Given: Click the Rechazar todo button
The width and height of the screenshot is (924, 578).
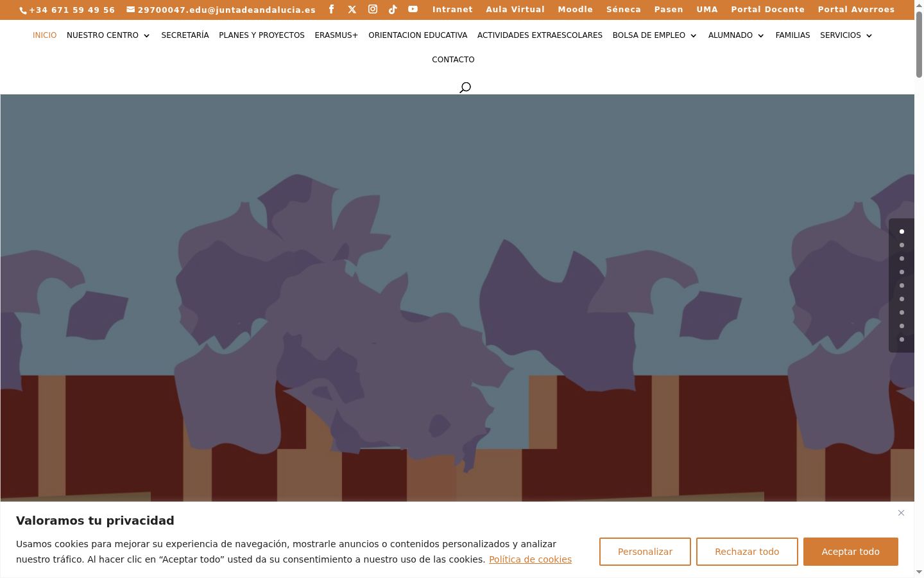Looking at the screenshot, I should 747,552.
